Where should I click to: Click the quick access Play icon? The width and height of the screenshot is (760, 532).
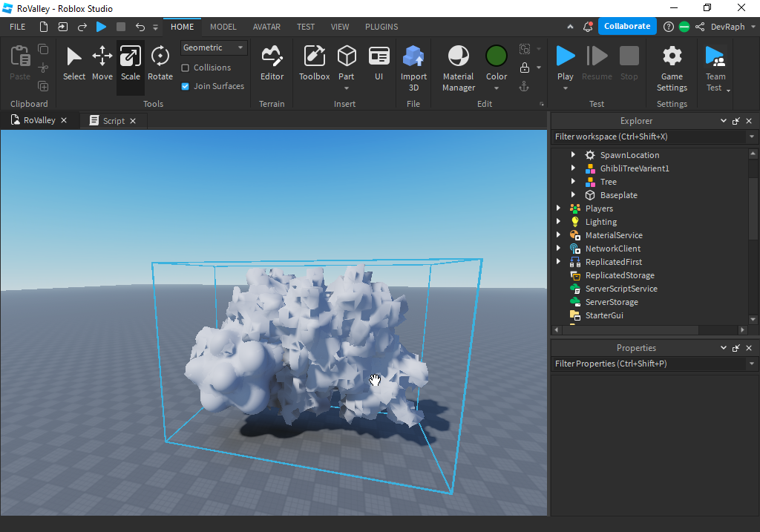tap(101, 27)
